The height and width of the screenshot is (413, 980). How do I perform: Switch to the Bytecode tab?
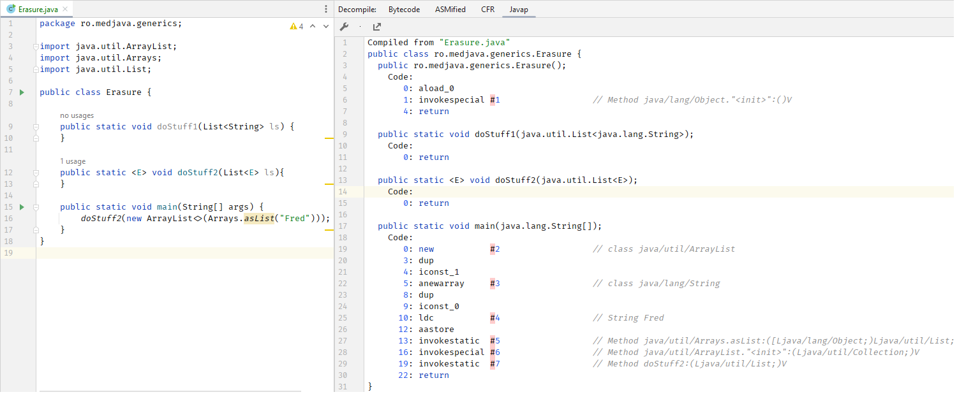point(404,10)
